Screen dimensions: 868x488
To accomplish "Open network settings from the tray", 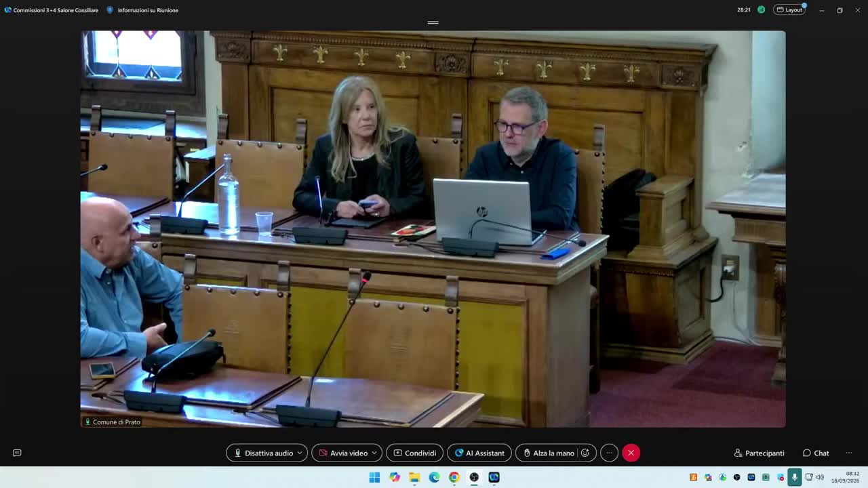I will pyautogui.click(x=809, y=477).
